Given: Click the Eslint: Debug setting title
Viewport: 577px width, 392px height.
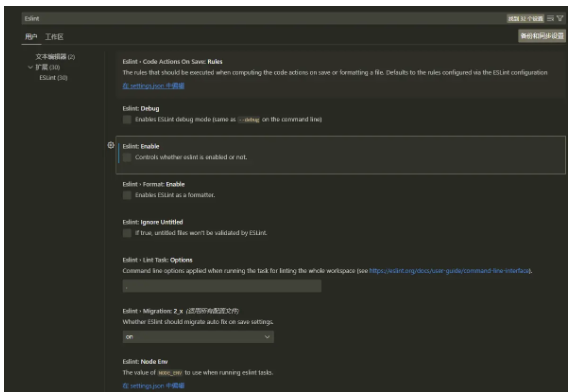Looking at the screenshot, I should tap(141, 109).
